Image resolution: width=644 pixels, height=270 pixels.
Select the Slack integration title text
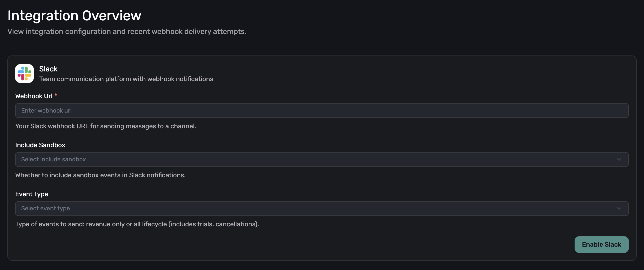(48, 69)
